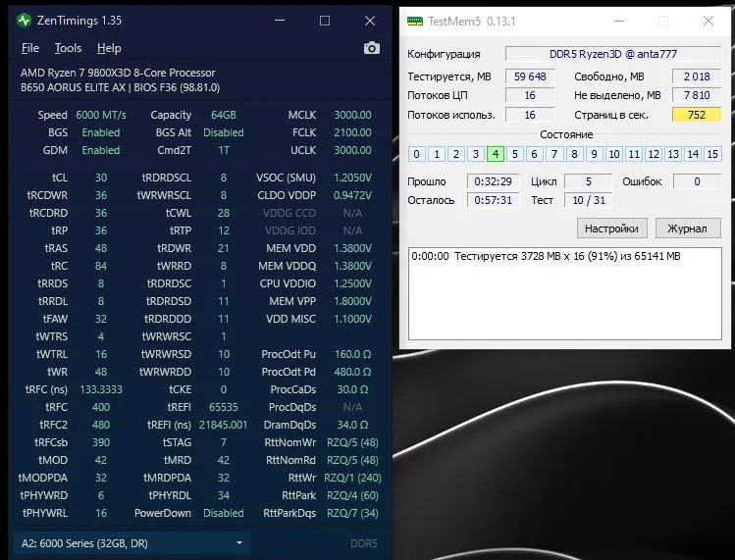Select thread state box 7 in TestMem5
The image size is (735, 560).
tap(554, 154)
